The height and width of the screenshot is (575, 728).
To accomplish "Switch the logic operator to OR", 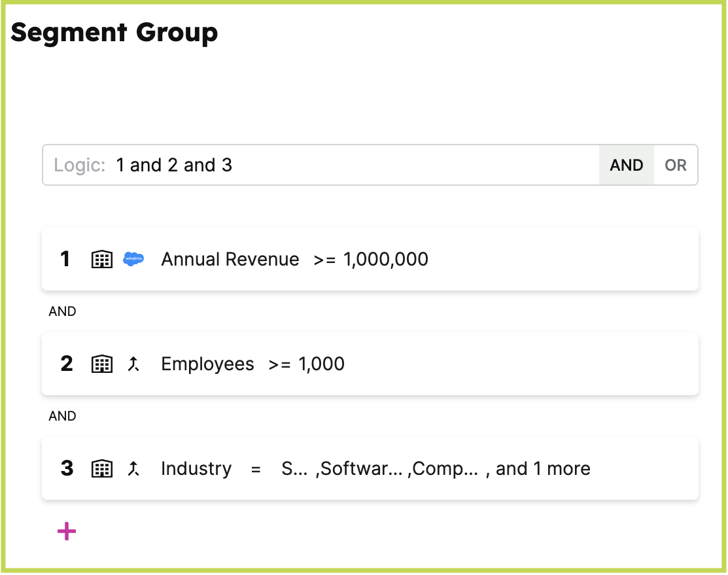I will 675,166.
